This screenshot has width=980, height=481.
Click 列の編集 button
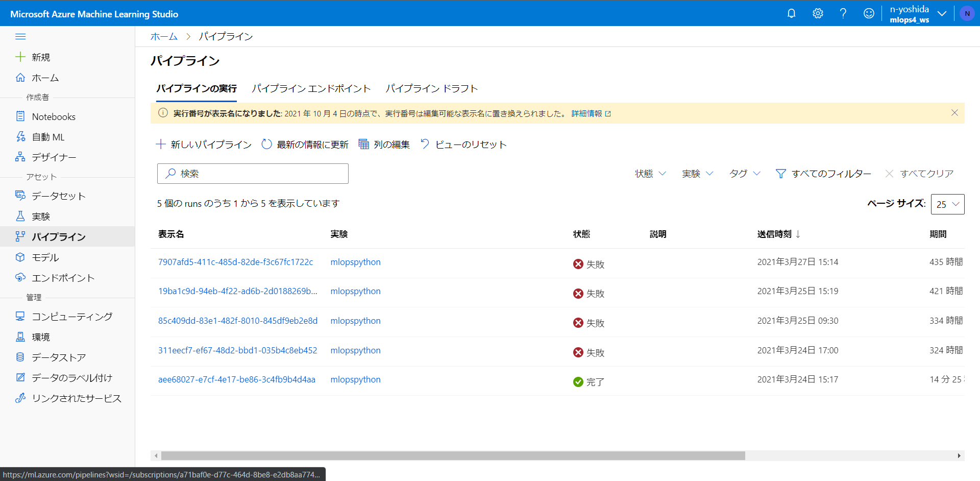(384, 145)
